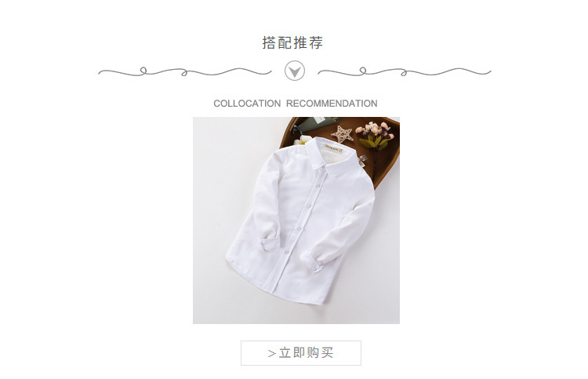Click the 立即购买 buy now button

tap(301, 353)
